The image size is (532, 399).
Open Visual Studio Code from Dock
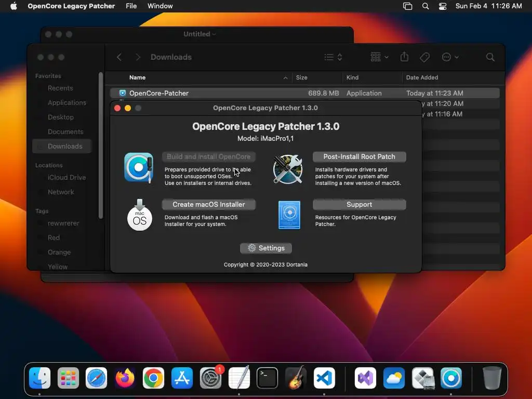coord(324,378)
